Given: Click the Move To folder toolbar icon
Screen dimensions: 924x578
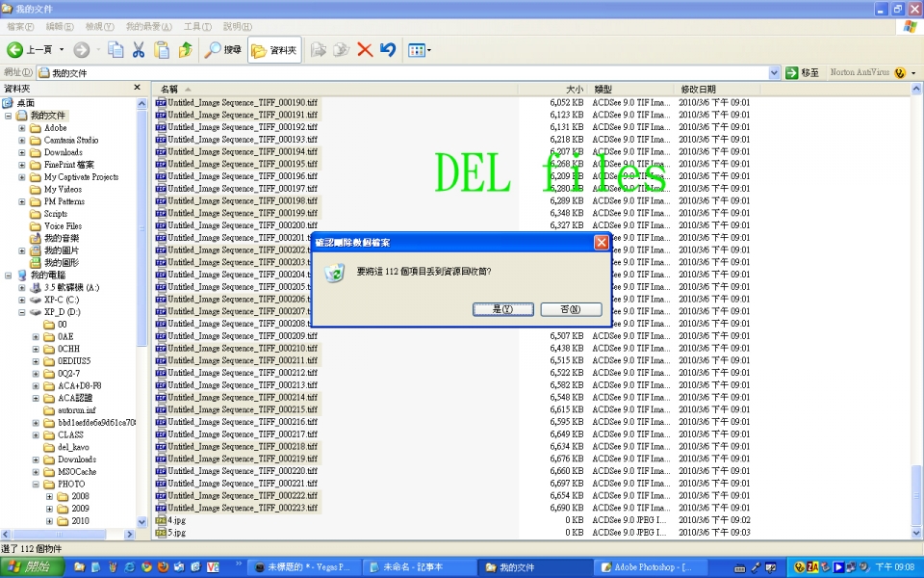Looking at the screenshot, I should (319, 50).
